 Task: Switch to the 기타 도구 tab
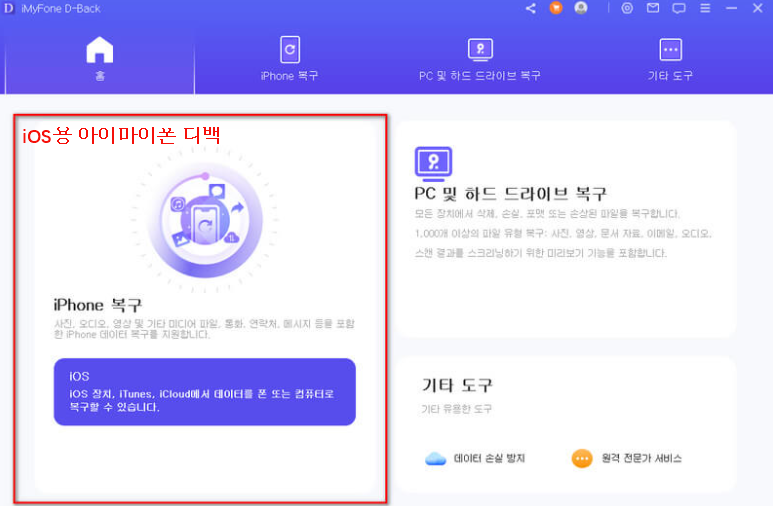click(670, 59)
